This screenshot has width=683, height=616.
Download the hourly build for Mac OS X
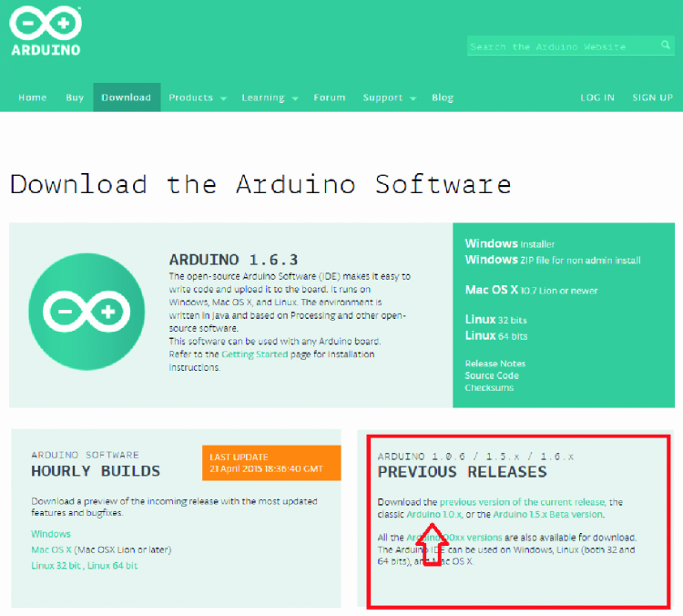coord(51,549)
